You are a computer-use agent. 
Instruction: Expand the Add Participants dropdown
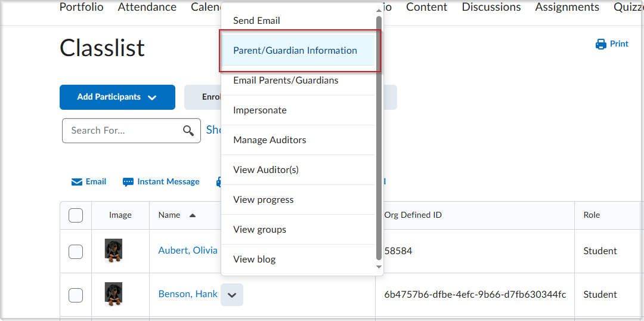pos(152,97)
